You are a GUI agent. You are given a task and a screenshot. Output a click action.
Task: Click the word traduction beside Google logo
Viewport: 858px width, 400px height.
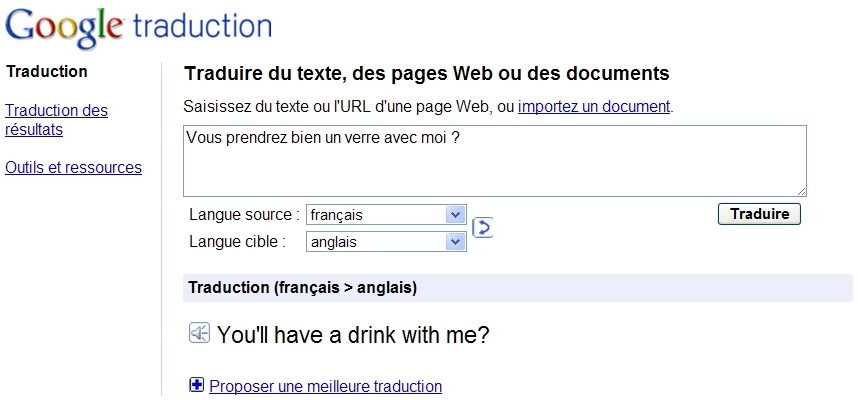202,25
